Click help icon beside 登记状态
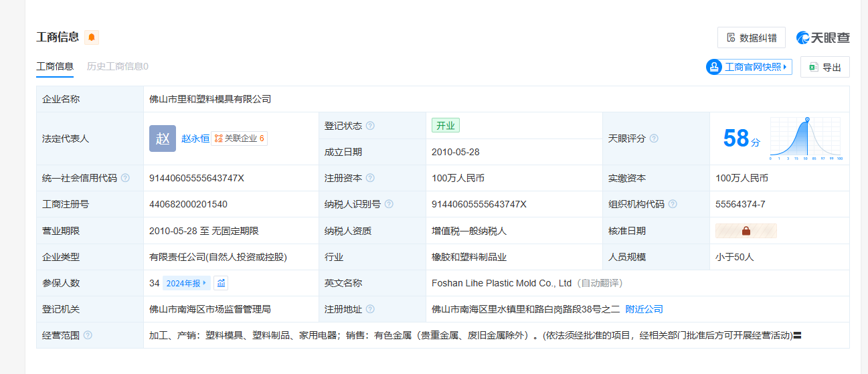The height and width of the screenshot is (374, 868). coord(370,126)
